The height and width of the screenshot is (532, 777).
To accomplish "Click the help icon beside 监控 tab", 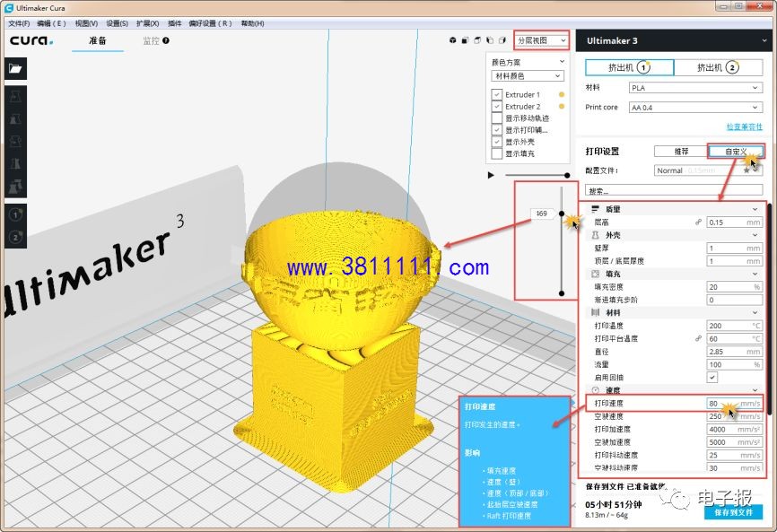I will (x=165, y=40).
